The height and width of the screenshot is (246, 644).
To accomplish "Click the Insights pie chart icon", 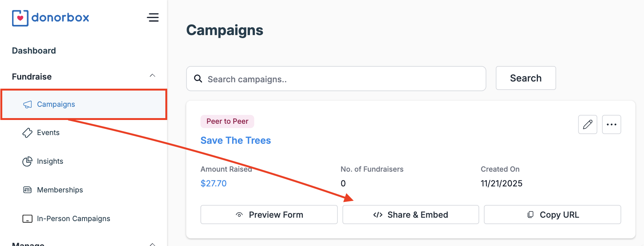I will click(27, 161).
